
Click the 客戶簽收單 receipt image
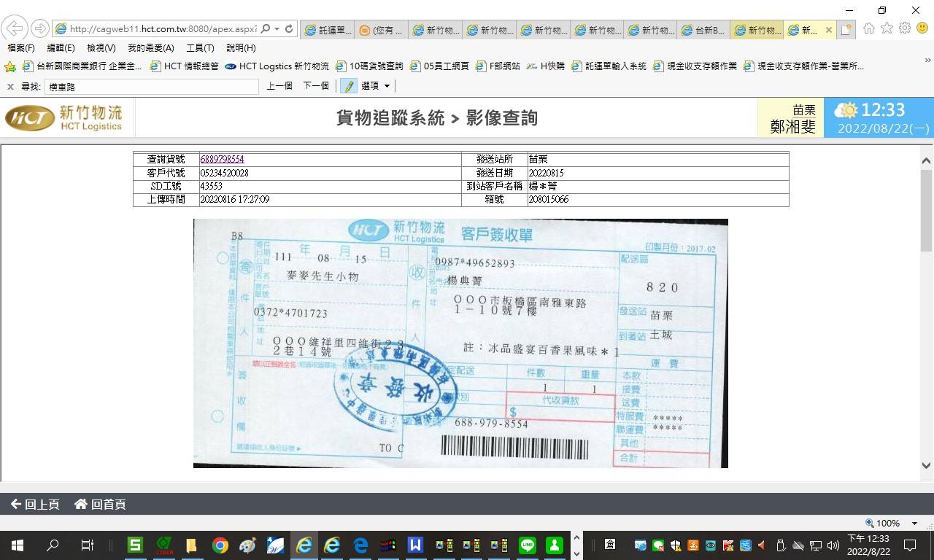[460, 343]
